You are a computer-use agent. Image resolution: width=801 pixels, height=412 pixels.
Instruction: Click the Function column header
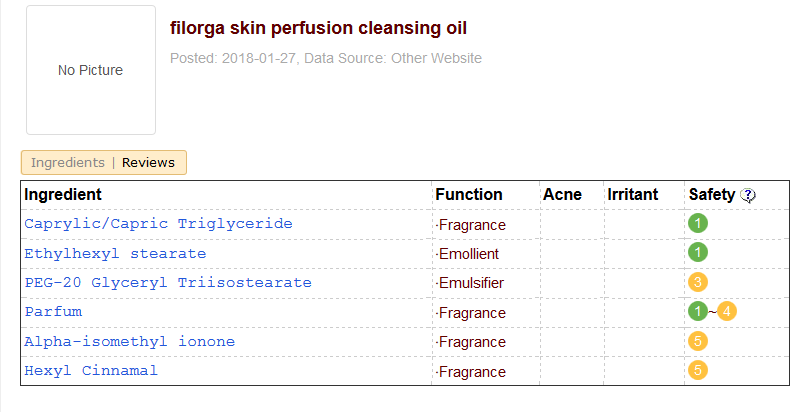coord(469,194)
